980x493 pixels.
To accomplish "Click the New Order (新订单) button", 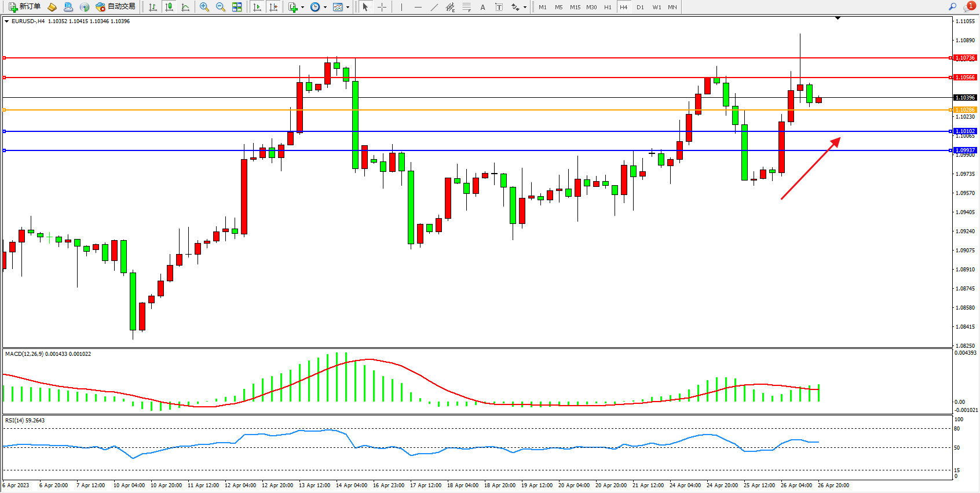I will pos(24,7).
